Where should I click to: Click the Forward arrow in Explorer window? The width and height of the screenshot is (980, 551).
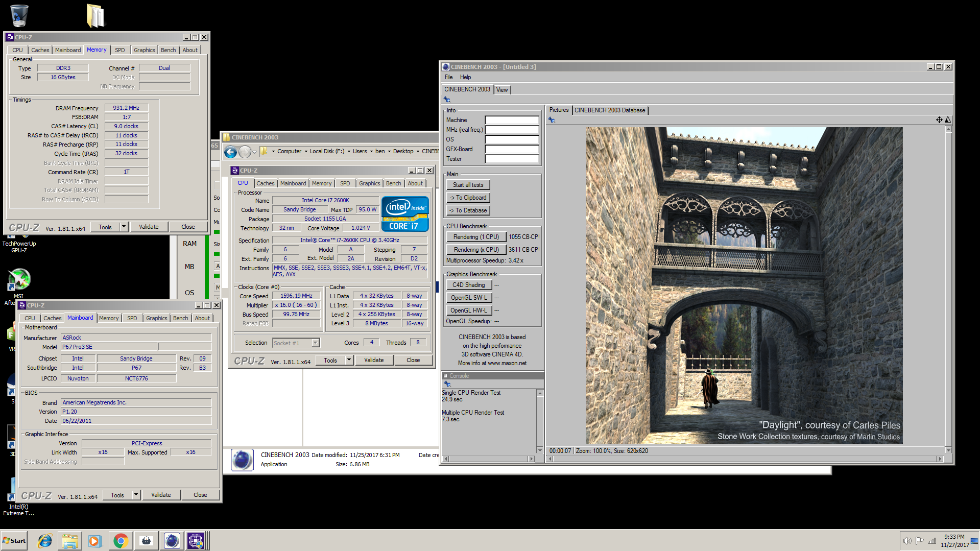(245, 152)
